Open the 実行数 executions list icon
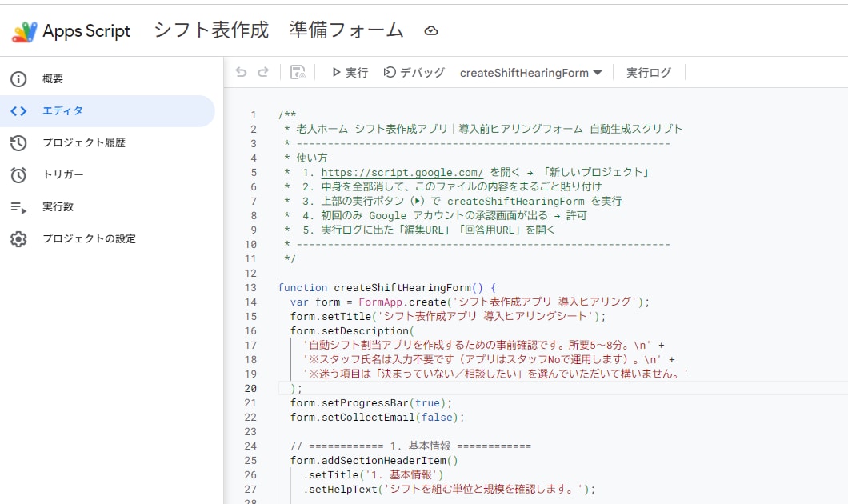Screen dimensions: 848x504 18,207
